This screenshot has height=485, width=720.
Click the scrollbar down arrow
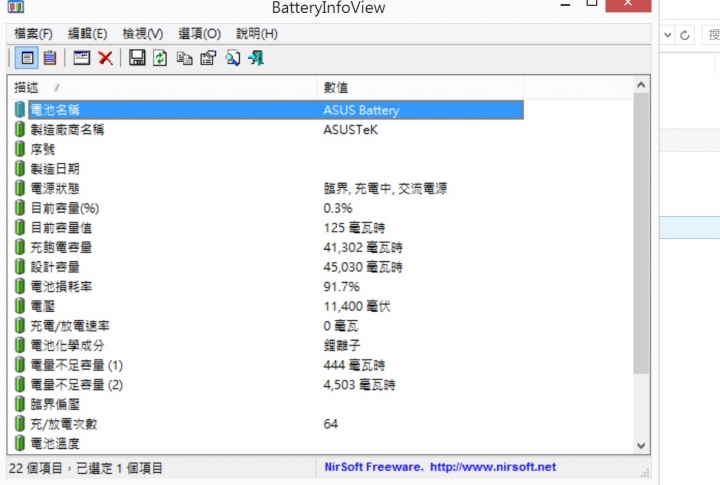(641, 446)
